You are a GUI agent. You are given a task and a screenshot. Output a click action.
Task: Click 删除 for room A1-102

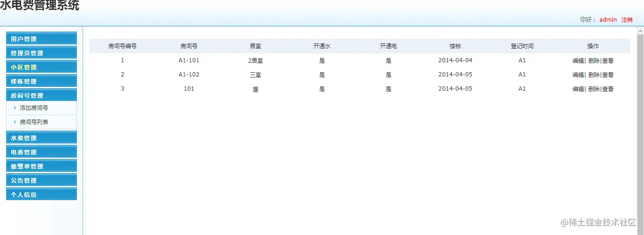594,75
